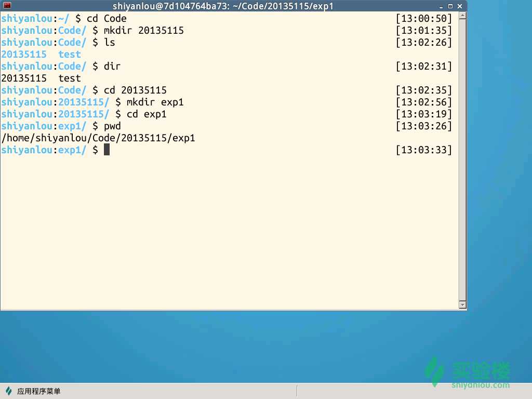Click the terminal icon in the title bar
This screenshot has width=532, height=399.
7,5
